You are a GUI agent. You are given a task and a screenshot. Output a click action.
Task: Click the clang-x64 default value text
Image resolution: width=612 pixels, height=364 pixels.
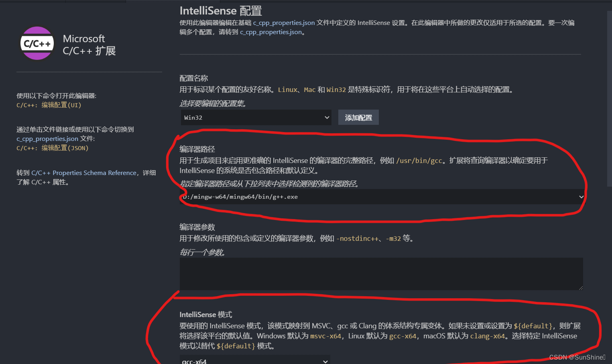pos(487,336)
